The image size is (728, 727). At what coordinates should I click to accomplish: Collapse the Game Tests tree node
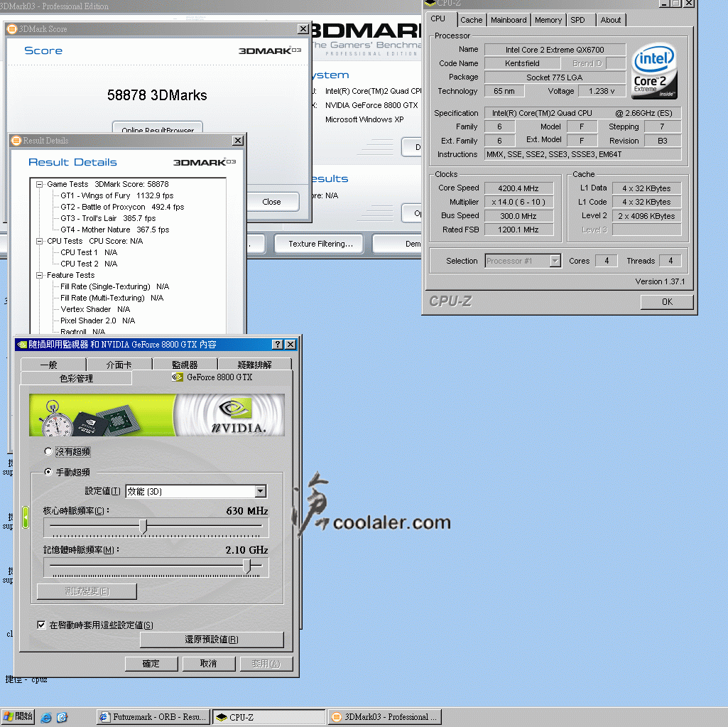40,184
